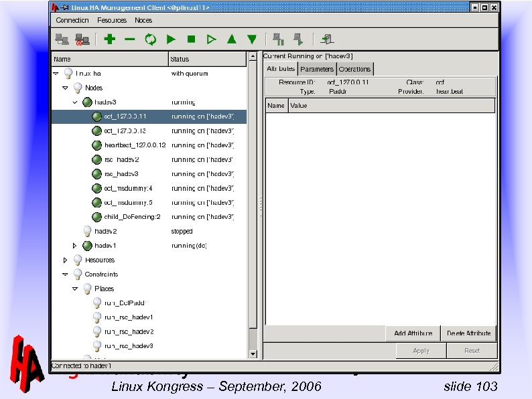The height and width of the screenshot is (399, 532).
Task: Click the green icon beside heartbeat_127.0.0.12
Action: (x=96, y=145)
